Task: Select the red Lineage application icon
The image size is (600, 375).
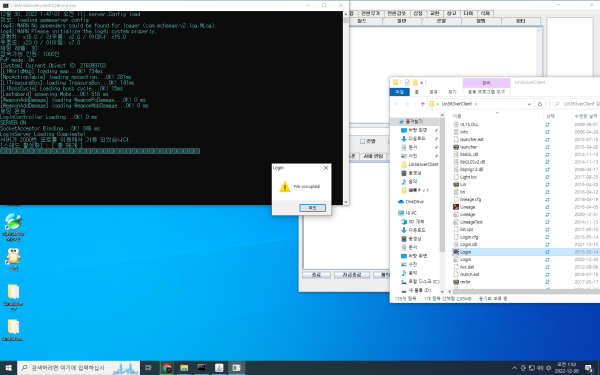Action: 456,207
